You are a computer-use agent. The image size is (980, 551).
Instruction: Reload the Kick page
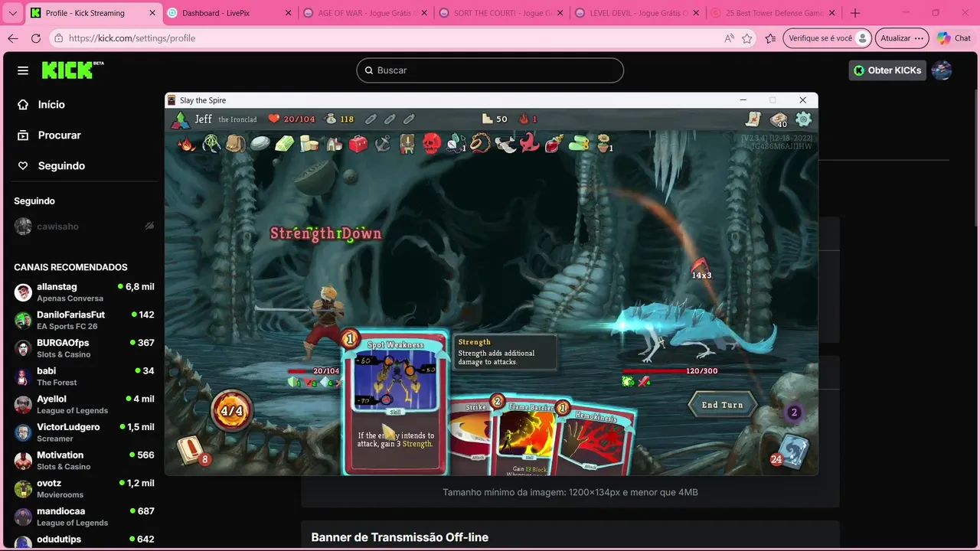(35, 38)
